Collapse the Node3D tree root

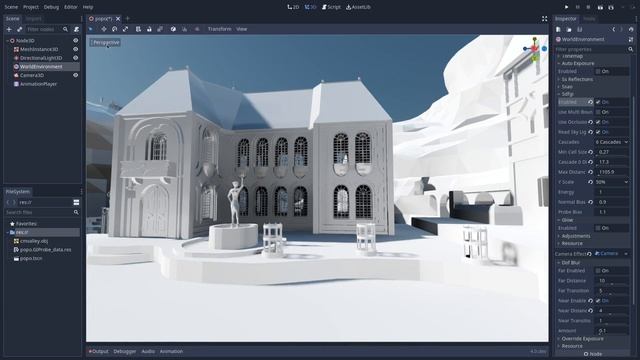pos(7,41)
